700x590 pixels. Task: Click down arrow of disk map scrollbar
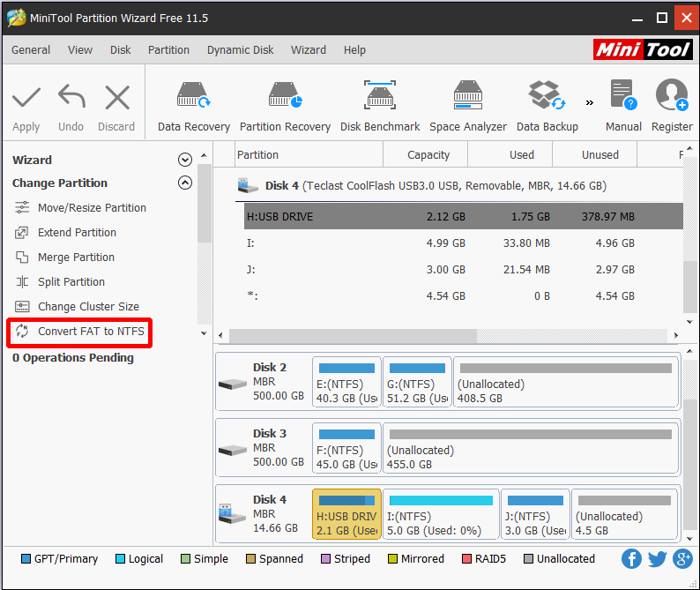point(689,539)
